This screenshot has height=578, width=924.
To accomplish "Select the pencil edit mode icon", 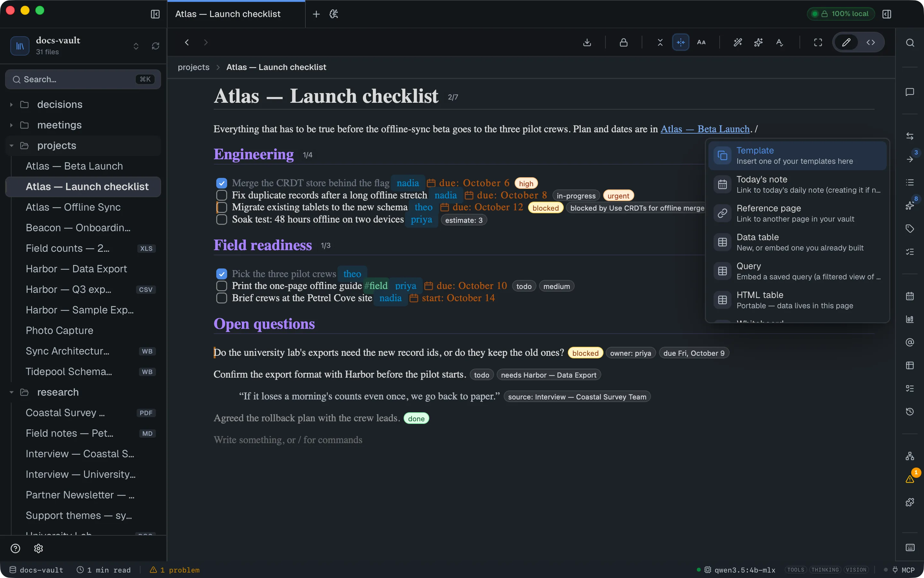I will [846, 42].
